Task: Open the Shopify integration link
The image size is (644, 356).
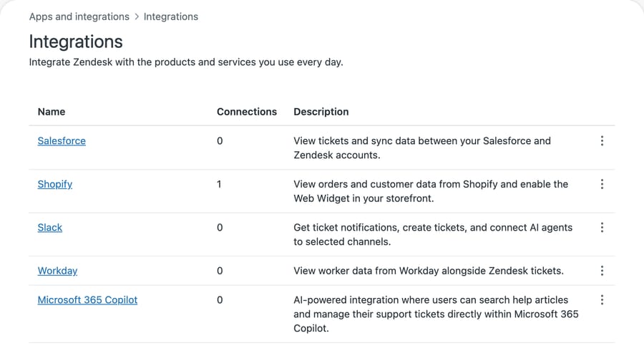Action: point(55,184)
